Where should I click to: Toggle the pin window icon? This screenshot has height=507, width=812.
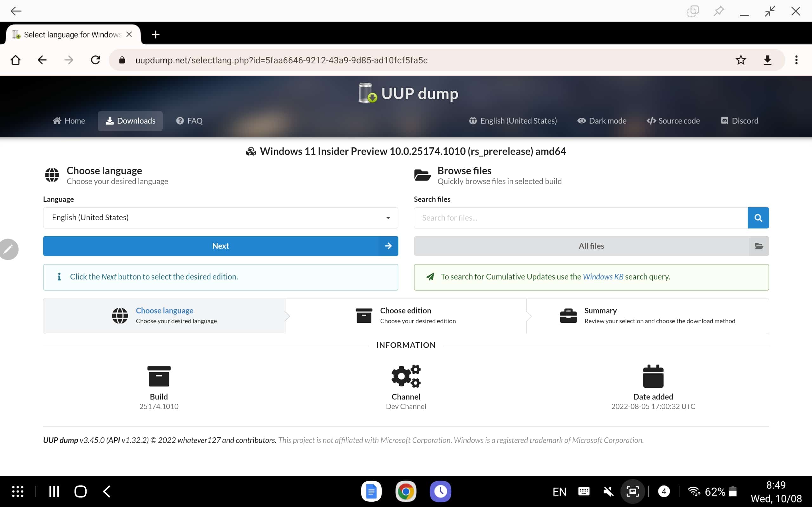718,11
